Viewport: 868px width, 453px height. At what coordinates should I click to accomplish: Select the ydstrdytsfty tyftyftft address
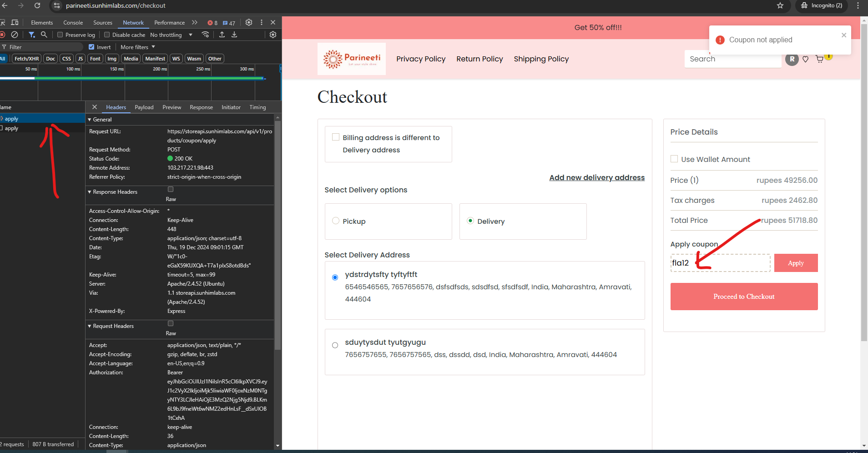click(335, 277)
